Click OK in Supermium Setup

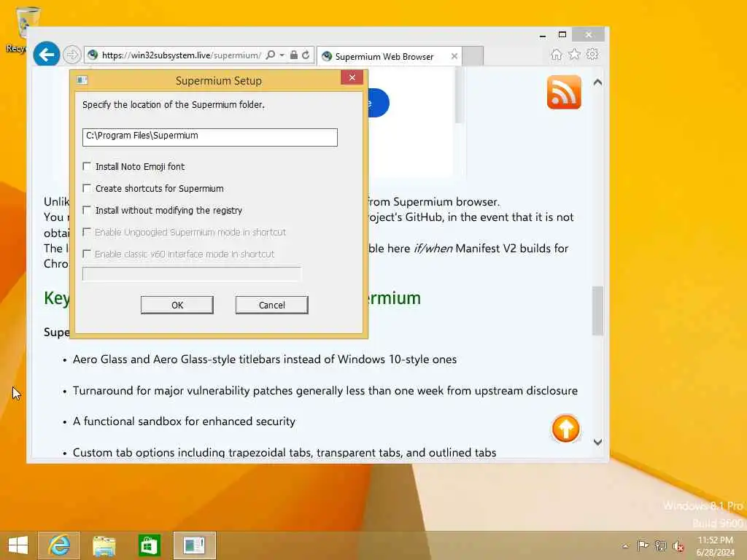click(x=177, y=305)
